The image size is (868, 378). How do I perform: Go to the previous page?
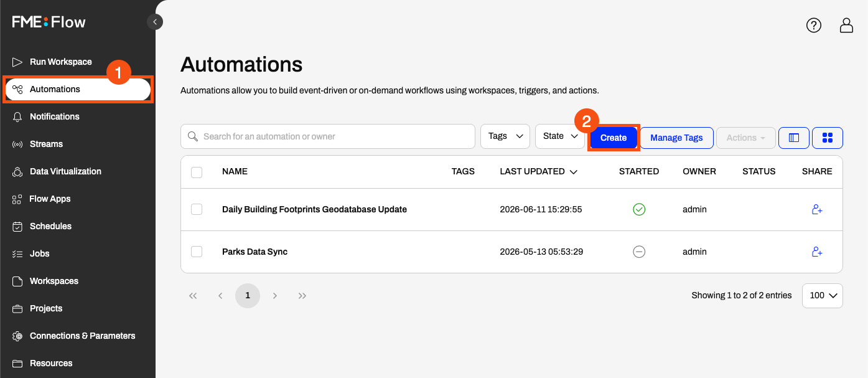coord(220,296)
